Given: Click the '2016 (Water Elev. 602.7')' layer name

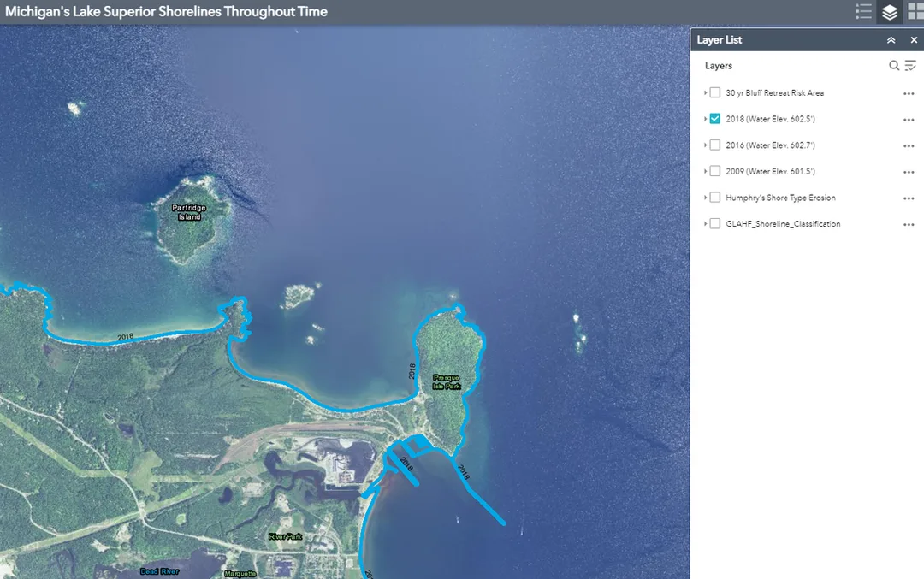Looking at the screenshot, I should (x=770, y=145).
